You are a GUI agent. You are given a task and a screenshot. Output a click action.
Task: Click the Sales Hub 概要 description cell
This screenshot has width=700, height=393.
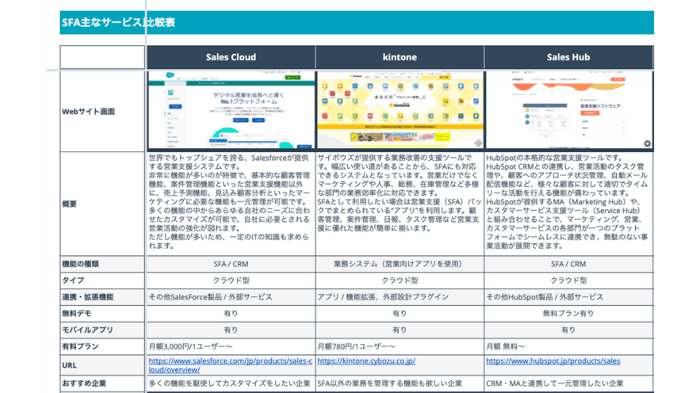click(568, 204)
